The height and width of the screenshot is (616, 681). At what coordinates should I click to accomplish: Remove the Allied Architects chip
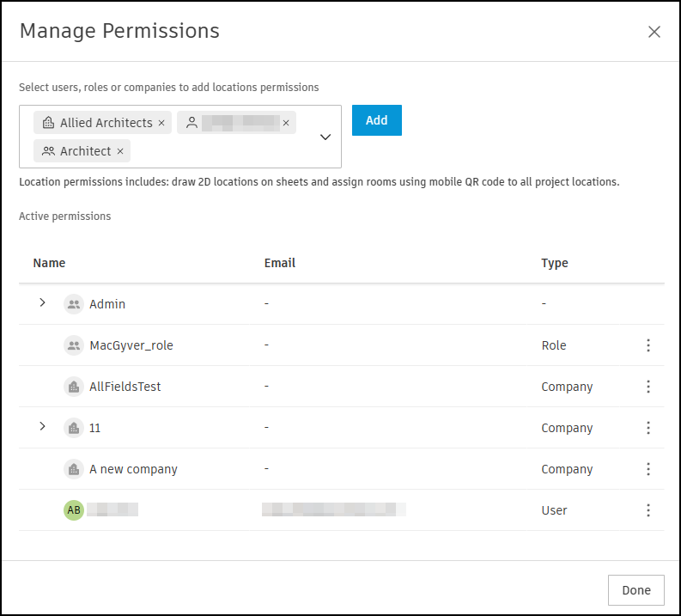click(x=161, y=123)
